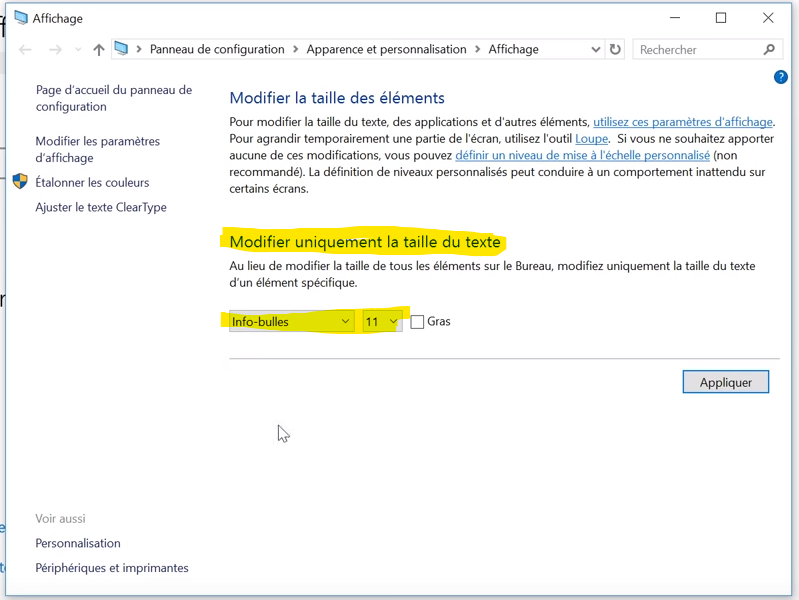799x600 pixels.
Task: Click Apparence et personnalisation breadcrumb
Action: (x=386, y=49)
